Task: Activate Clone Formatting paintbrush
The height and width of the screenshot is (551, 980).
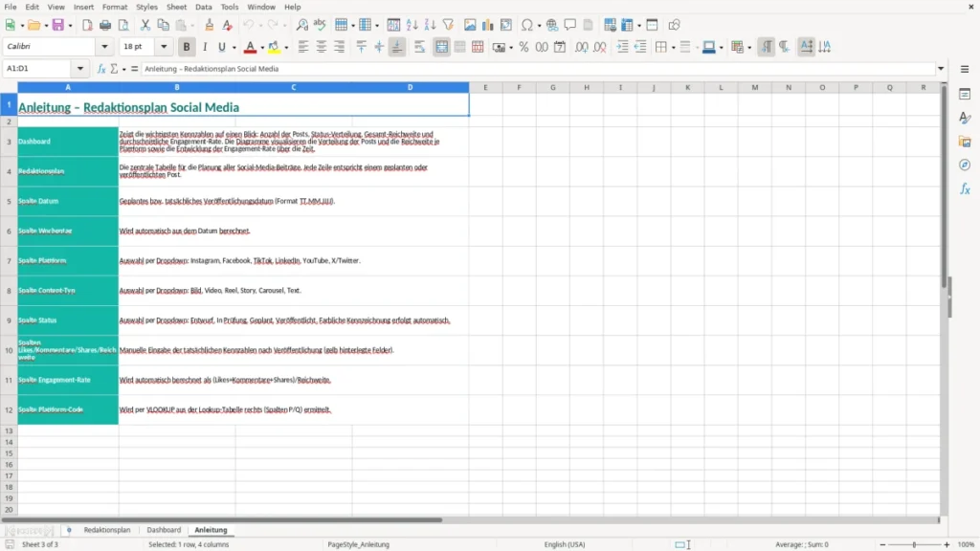Action: tap(210, 25)
